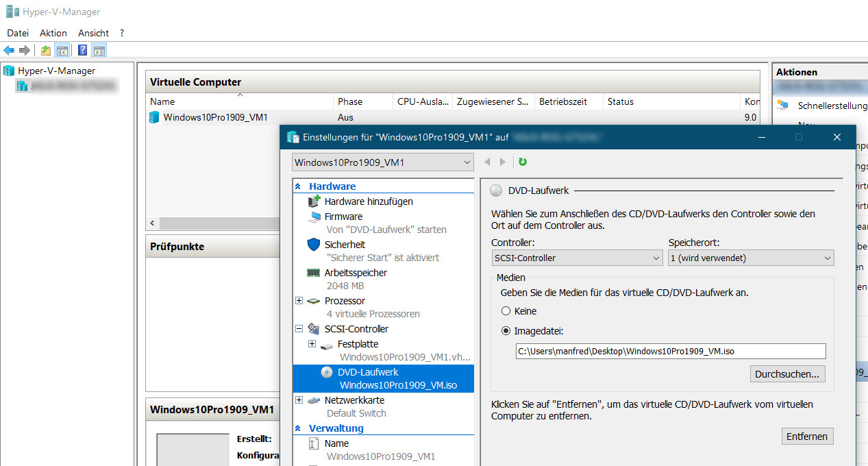Sort by CPU-Auslastung column header
Viewport: 868px width, 466px height.
click(422, 101)
